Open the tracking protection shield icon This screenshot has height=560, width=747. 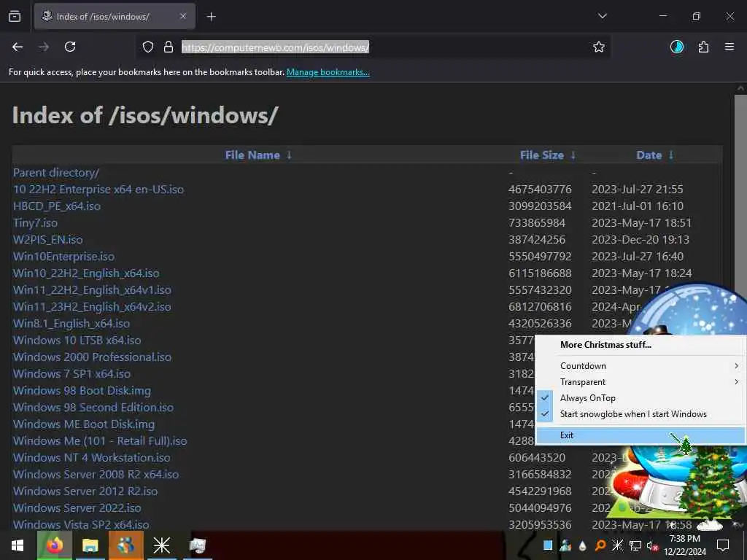click(x=148, y=47)
